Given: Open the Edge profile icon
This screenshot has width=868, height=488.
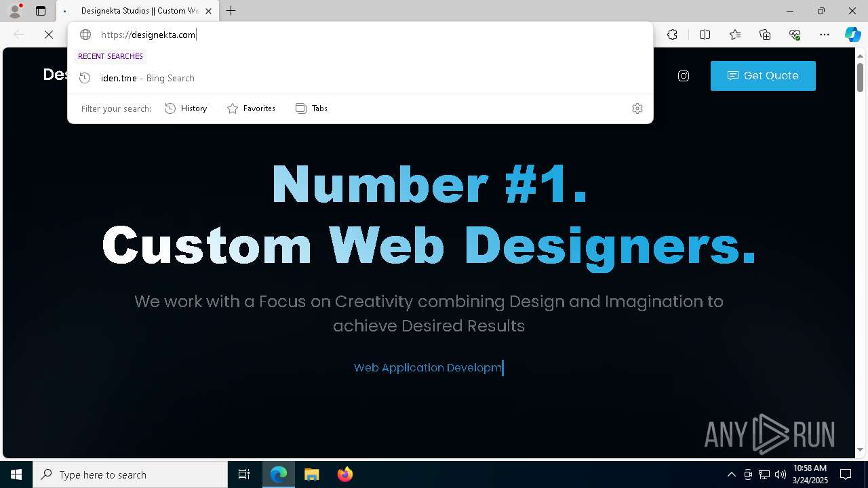Looking at the screenshot, I should (14, 11).
